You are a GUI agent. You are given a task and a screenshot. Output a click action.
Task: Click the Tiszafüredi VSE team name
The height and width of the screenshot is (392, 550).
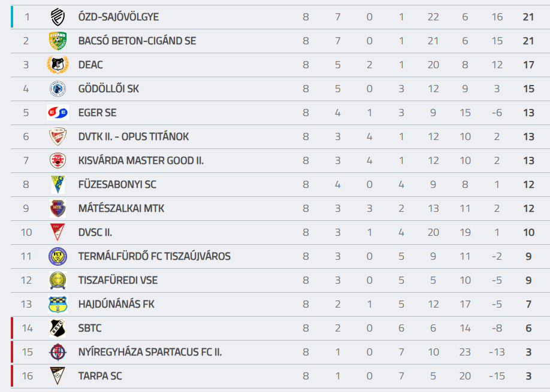coord(118,280)
